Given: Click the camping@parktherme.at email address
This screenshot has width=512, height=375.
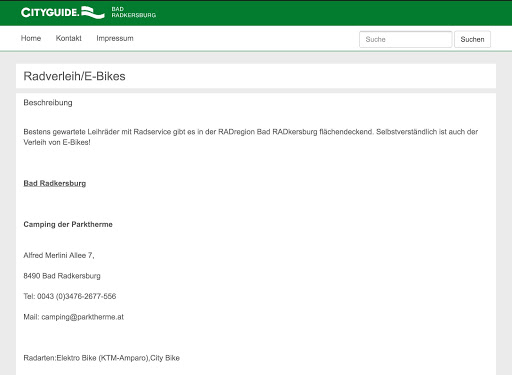Looking at the screenshot, I should tap(83, 317).
